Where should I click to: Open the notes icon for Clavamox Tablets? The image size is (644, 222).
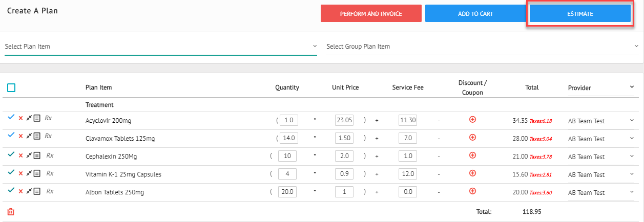pyautogui.click(x=37, y=137)
